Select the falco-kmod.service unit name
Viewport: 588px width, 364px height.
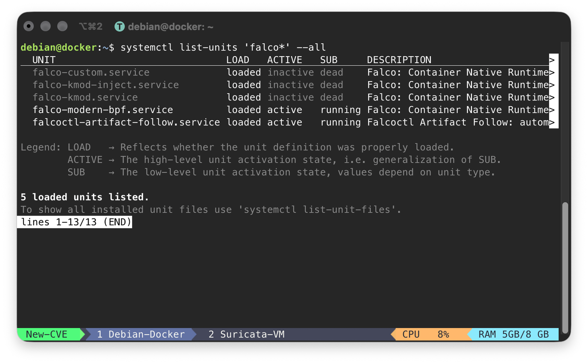(85, 97)
